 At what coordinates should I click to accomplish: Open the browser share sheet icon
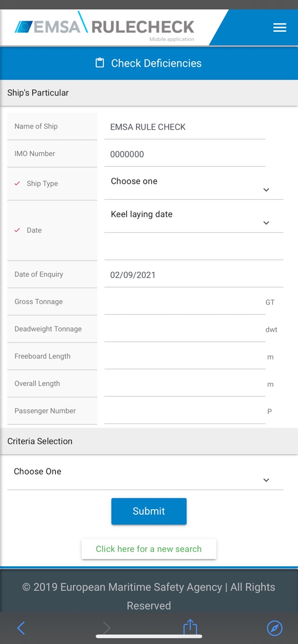tap(190, 627)
